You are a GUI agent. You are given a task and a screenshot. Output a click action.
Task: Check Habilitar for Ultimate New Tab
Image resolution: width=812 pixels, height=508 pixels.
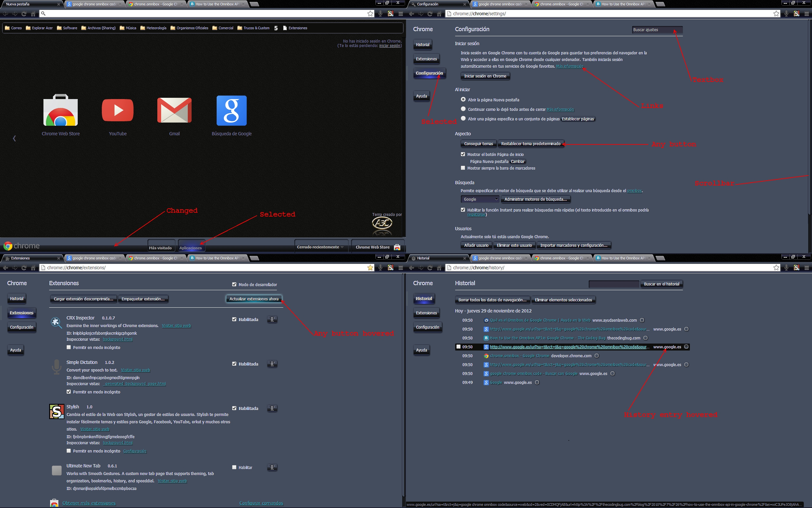[234, 467]
